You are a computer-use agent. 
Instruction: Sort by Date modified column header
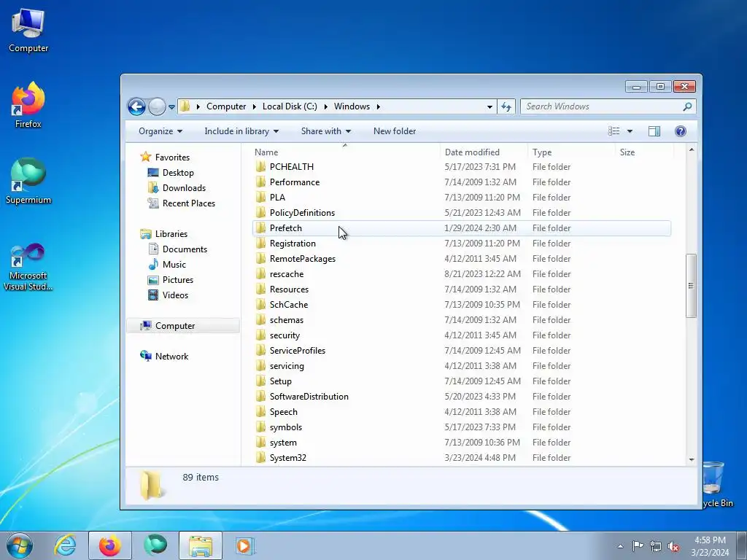484,152
